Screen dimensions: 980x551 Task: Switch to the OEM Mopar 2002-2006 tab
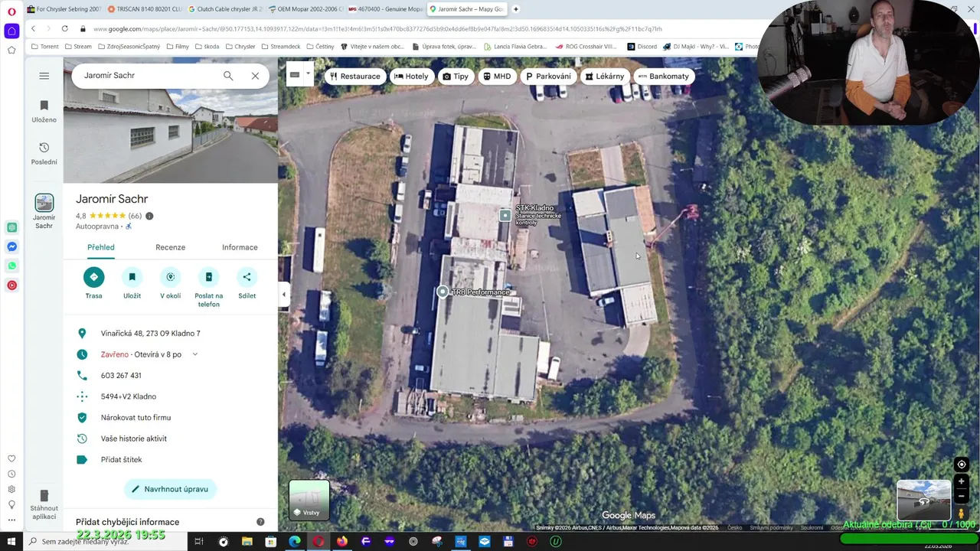coord(305,9)
